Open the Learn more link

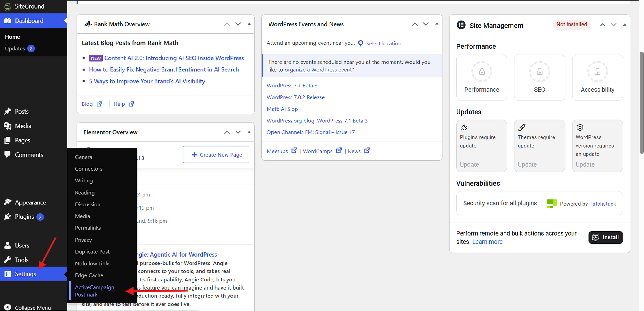(x=487, y=242)
